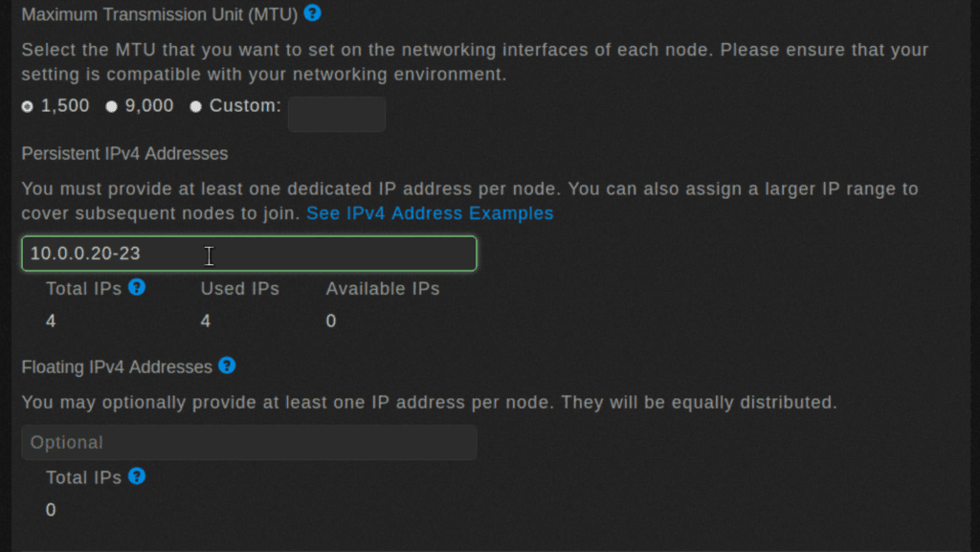Click the persistent Total IPs value 4
The height and width of the screenshot is (552, 980).
tap(51, 321)
